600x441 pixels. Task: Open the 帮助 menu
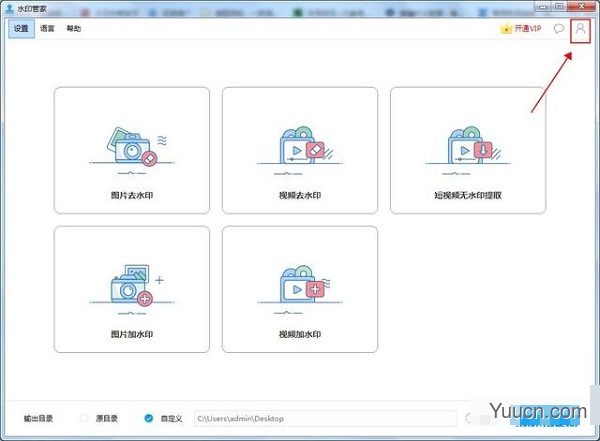point(74,29)
